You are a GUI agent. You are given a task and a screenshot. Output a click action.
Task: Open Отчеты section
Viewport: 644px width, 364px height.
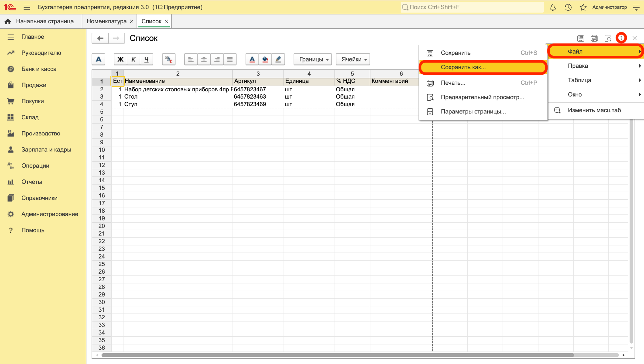click(x=43, y=182)
